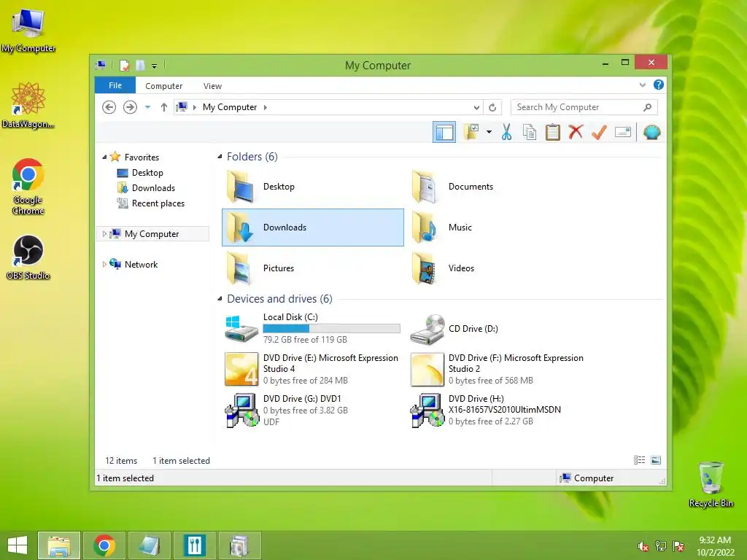Viewport: 747px width, 560px height.
Task: Select DVD Drive (H:) X16-81657VS2010UltimMSDN
Action: coord(498,410)
